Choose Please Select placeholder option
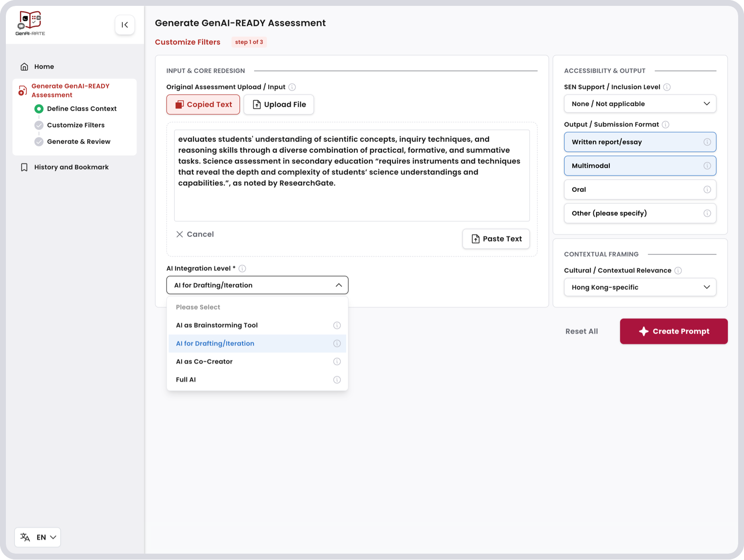 click(257, 307)
